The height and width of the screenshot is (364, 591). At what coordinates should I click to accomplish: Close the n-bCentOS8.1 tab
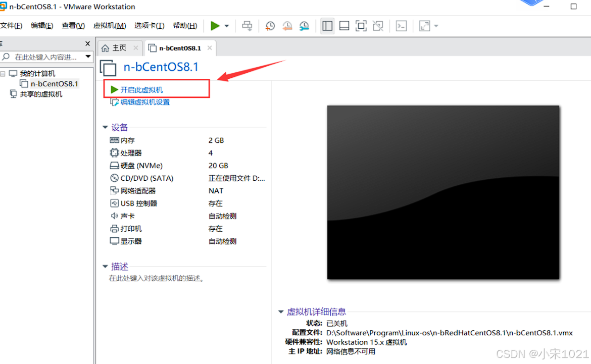(210, 48)
